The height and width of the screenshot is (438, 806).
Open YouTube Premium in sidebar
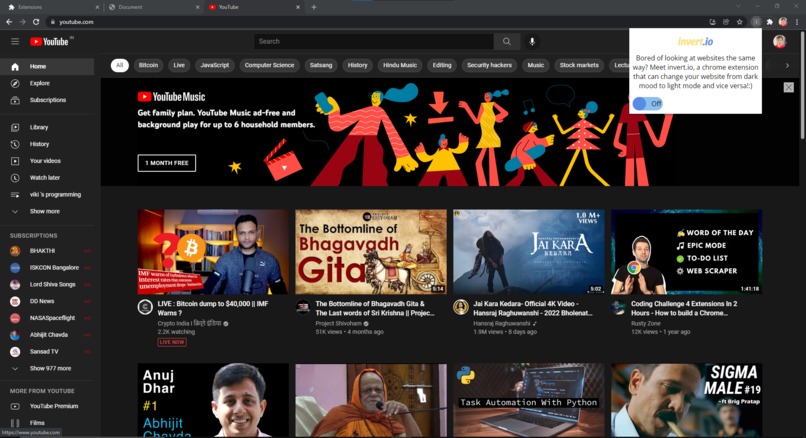[x=47, y=406]
